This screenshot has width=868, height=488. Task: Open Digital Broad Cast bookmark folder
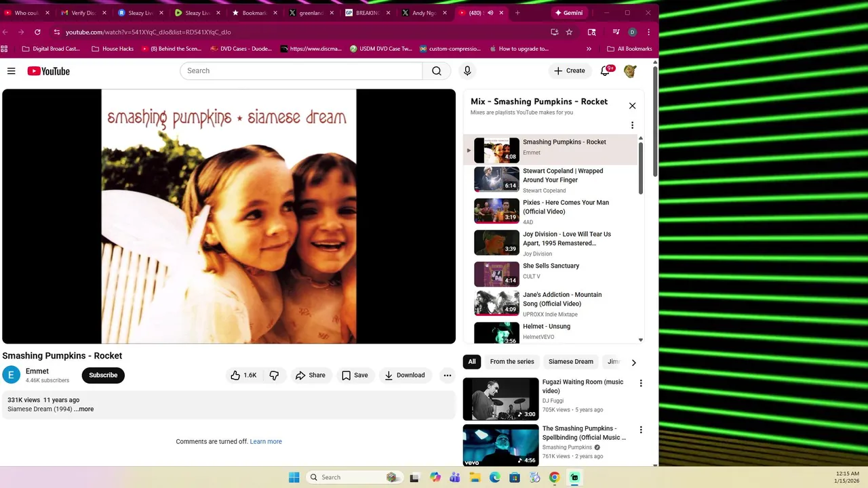(x=51, y=49)
